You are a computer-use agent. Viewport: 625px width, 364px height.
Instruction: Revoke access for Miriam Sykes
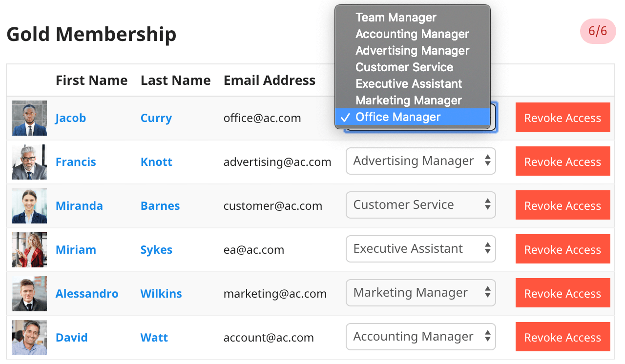click(x=562, y=249)
